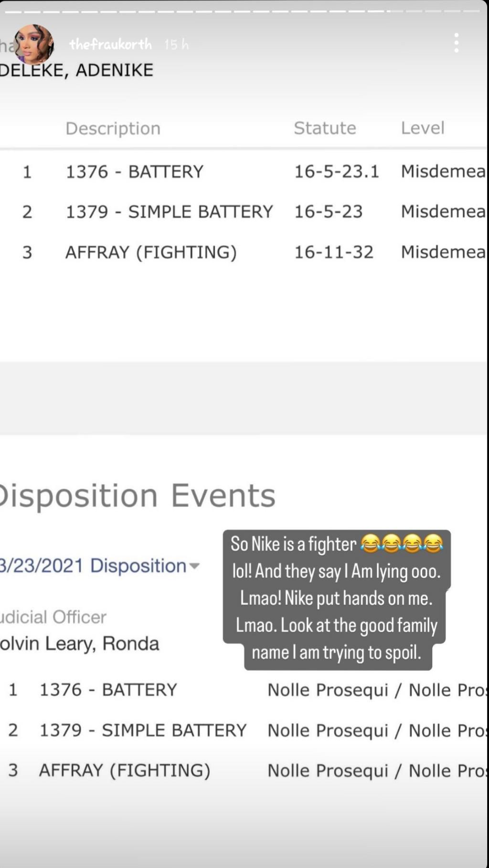Screen dimensions: 489x868
Task: Tap the 'So Nike is a fighter' caption
Action: point(336,598)
